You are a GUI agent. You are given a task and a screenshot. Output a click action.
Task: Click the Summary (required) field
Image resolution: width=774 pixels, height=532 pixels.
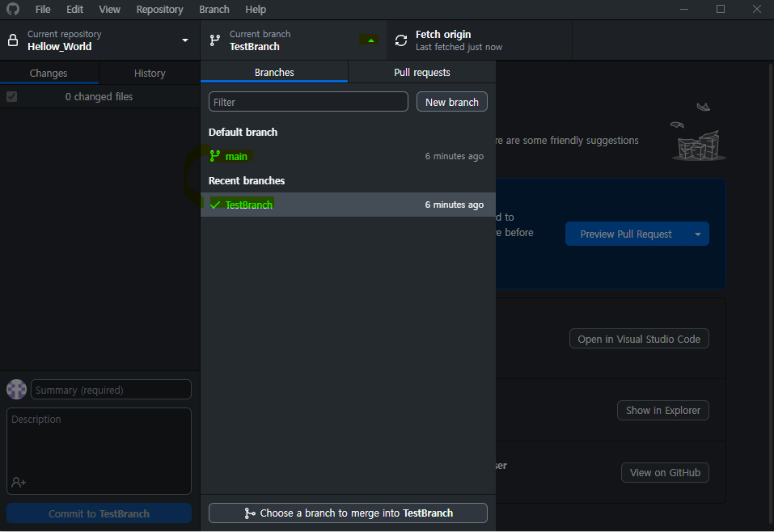click(x=111, y=390)
